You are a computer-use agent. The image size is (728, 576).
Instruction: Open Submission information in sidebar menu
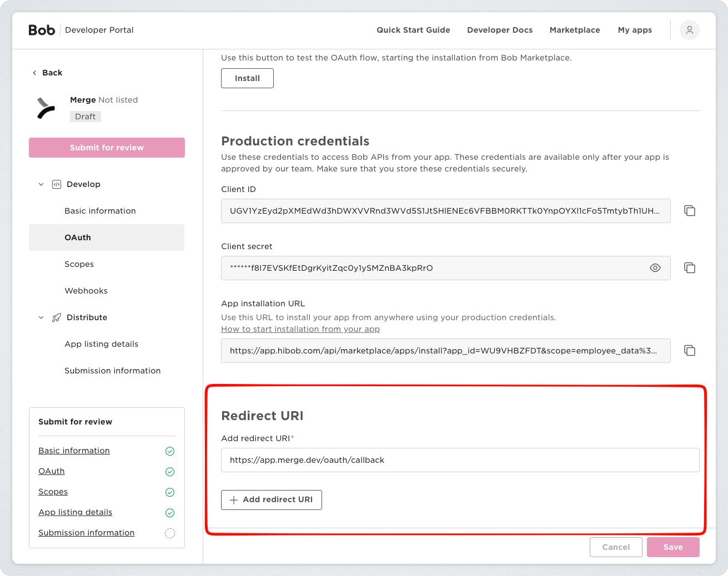(113, 371)
